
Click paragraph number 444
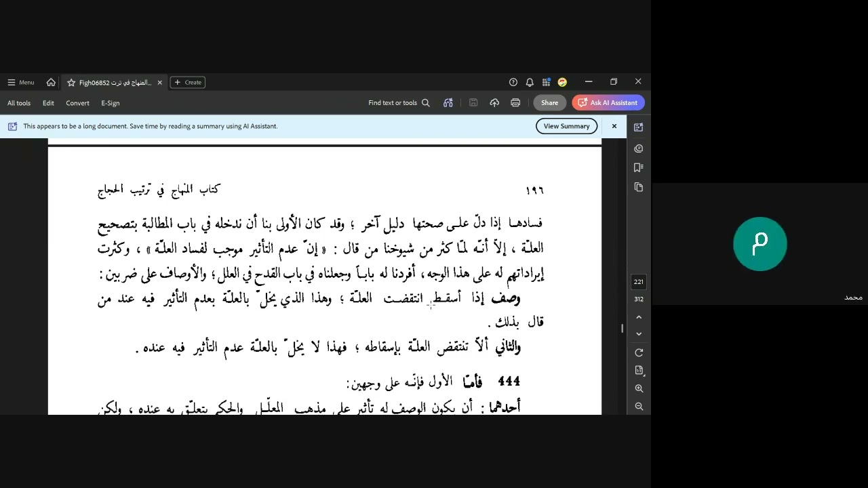pos(509,382)
